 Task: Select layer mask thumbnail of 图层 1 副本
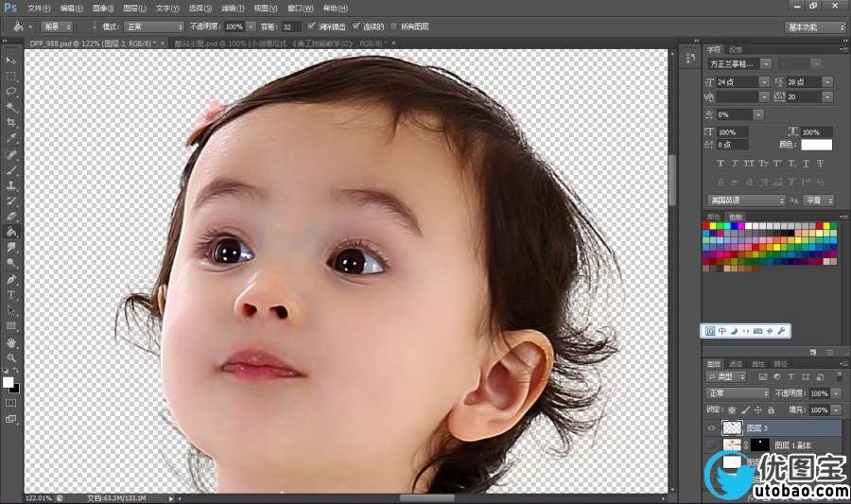point(760,444)
